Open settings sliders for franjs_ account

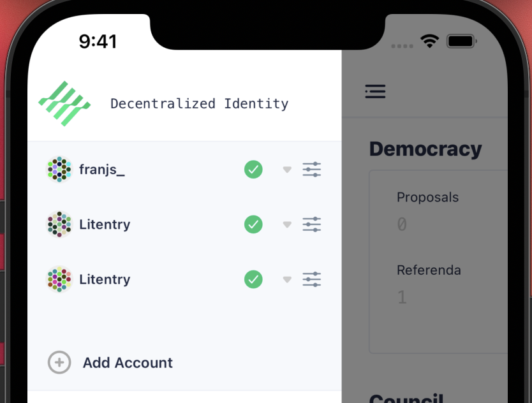[311, 169]
